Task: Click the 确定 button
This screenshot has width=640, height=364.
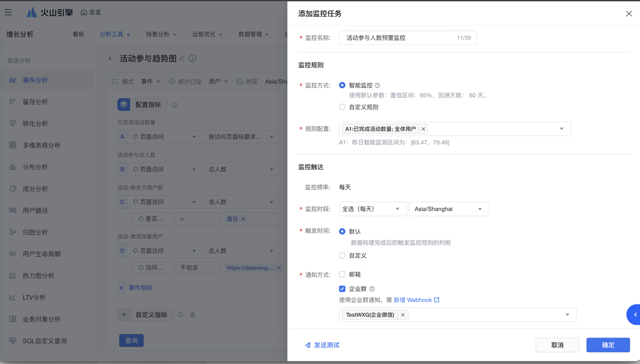Action: (608, 345)
